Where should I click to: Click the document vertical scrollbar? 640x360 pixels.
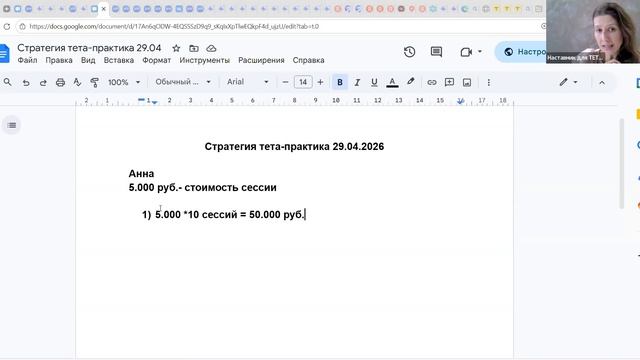(x=622, y=163)
